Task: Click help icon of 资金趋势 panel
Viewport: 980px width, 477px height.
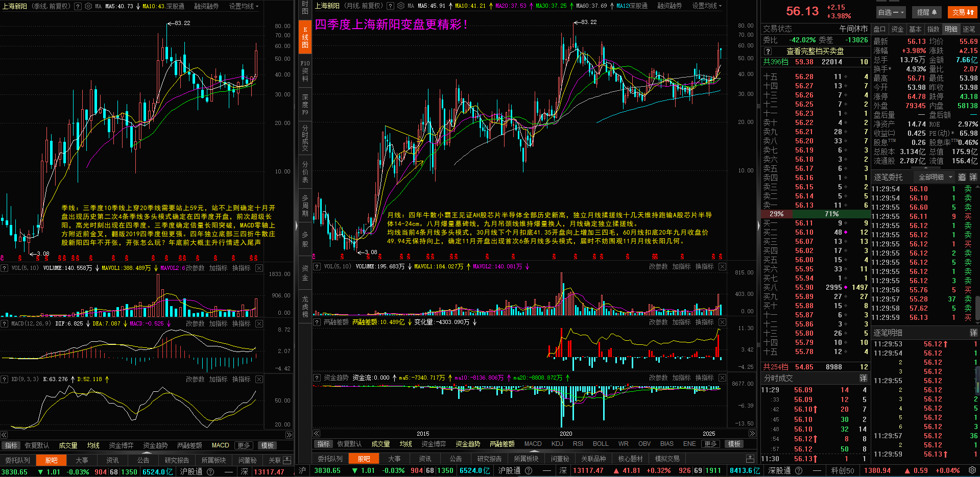Action: point(317,378)
